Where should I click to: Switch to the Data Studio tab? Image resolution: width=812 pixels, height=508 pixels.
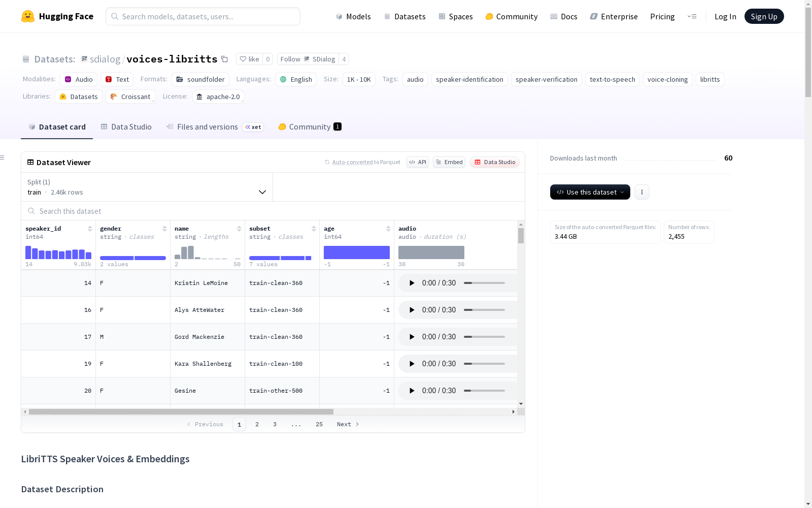tap(126, 127)
